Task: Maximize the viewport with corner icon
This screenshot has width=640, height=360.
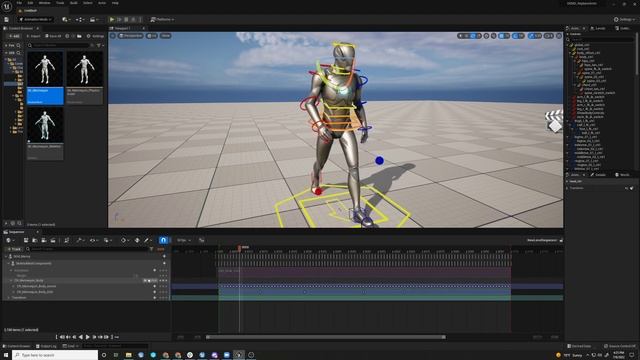Action: 559,36
